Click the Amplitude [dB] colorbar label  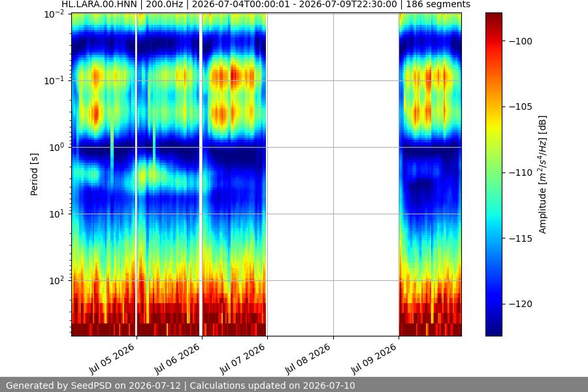[x=542, y=174]
